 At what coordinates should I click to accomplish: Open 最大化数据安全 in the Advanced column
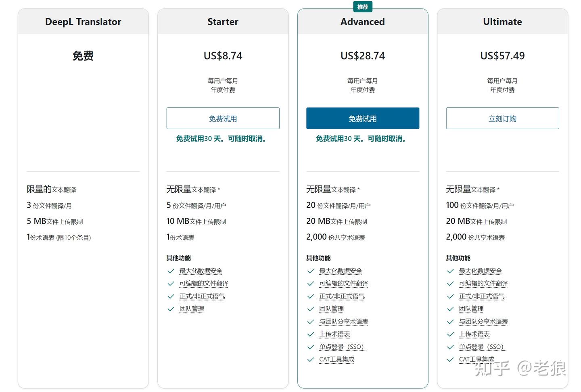tap(341, 271)
